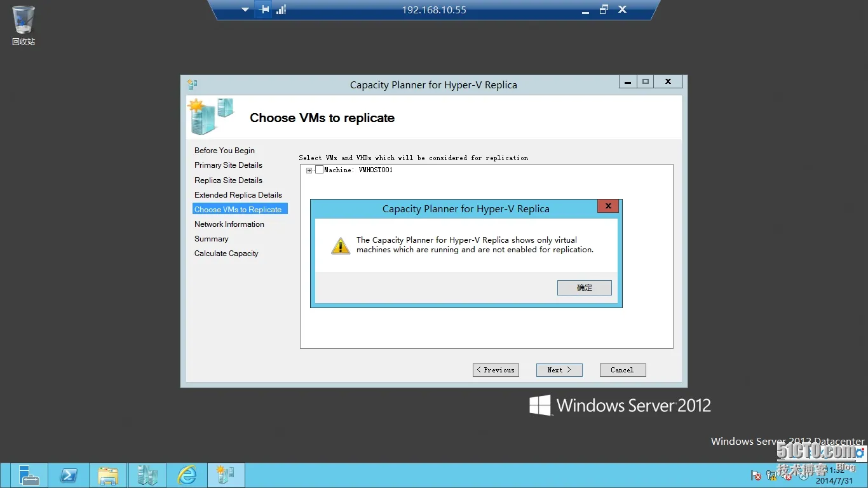Close the Capacity Planner wizard window
The width and height of the screenshot is (868, 488).
pyautogui.click(x=668, y=82)
